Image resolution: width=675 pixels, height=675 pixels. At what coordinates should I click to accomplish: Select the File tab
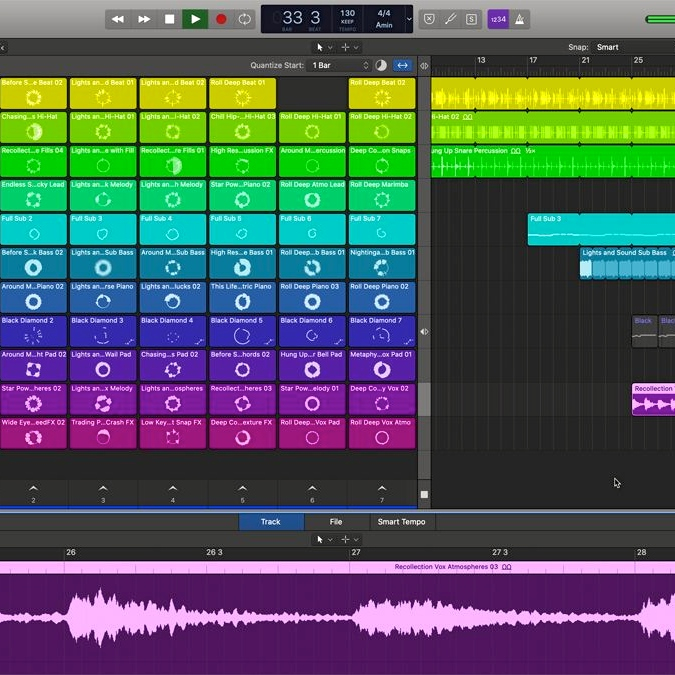pyautogui.click(x=336, y=522)
